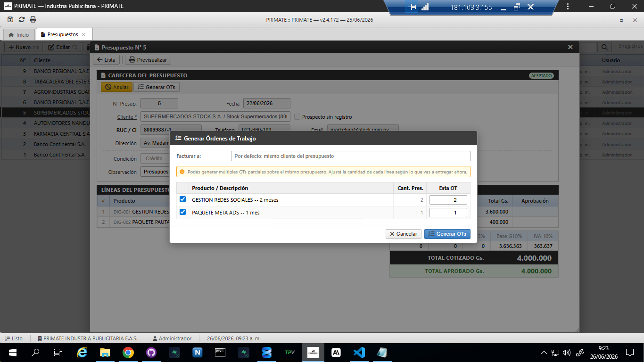Open the three-dot menu in title bar
Image resolution: width=644 pixels, height=362 pixels.
(x=568, y=7)
